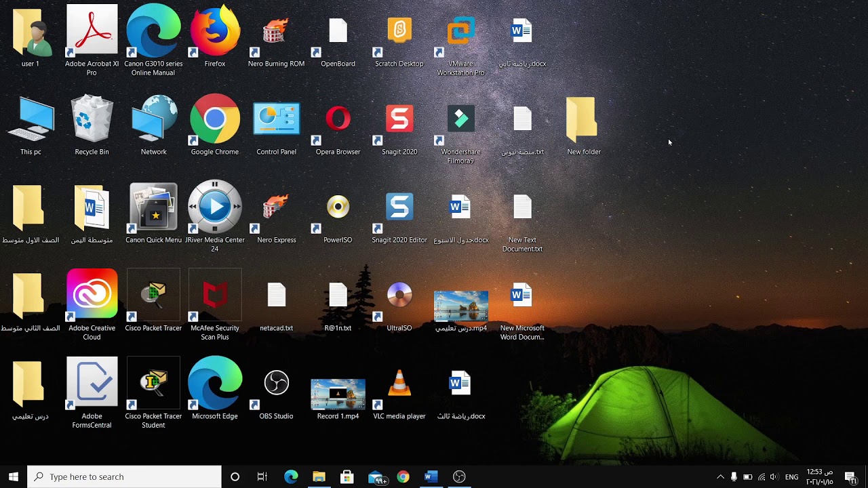Select the درس تعليمي.mp4 video thumbnail

pos(460,306)
